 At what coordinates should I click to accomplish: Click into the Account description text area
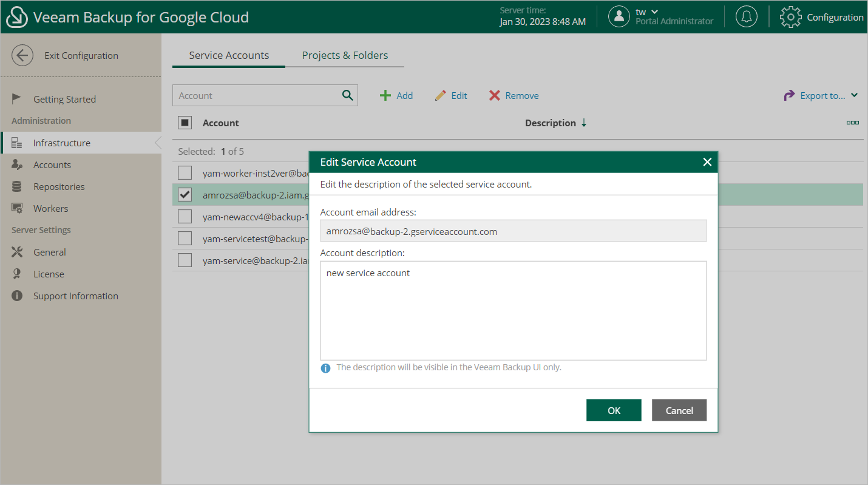tap(513, 310)
